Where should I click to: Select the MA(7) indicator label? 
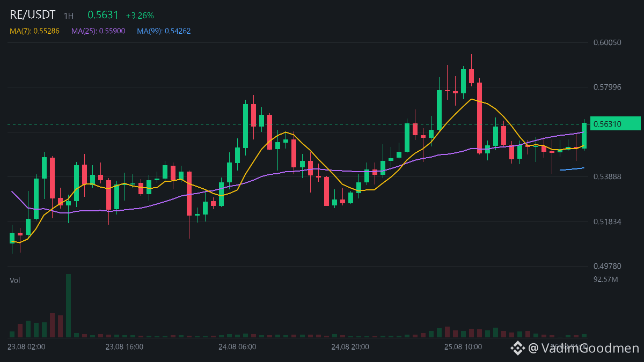34,31
